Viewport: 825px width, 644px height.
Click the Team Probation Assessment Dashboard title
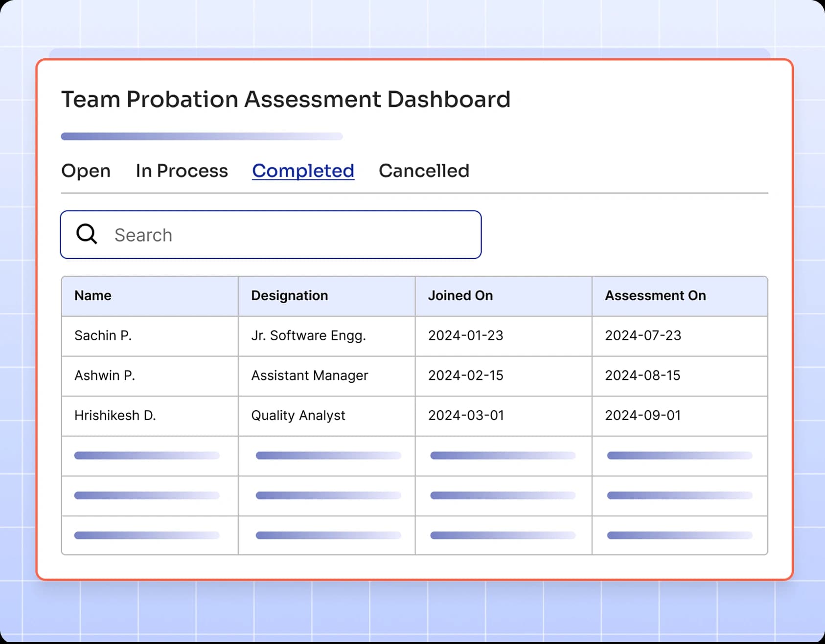tap(285, 99)
